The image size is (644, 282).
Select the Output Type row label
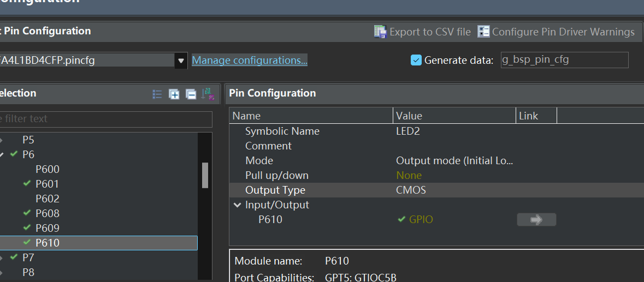coord(275,190)
